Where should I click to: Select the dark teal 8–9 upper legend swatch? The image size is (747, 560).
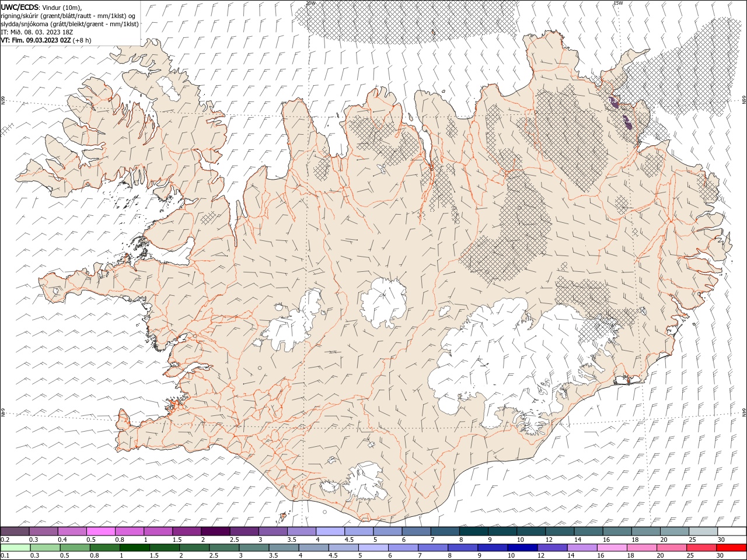pos(473,531)
